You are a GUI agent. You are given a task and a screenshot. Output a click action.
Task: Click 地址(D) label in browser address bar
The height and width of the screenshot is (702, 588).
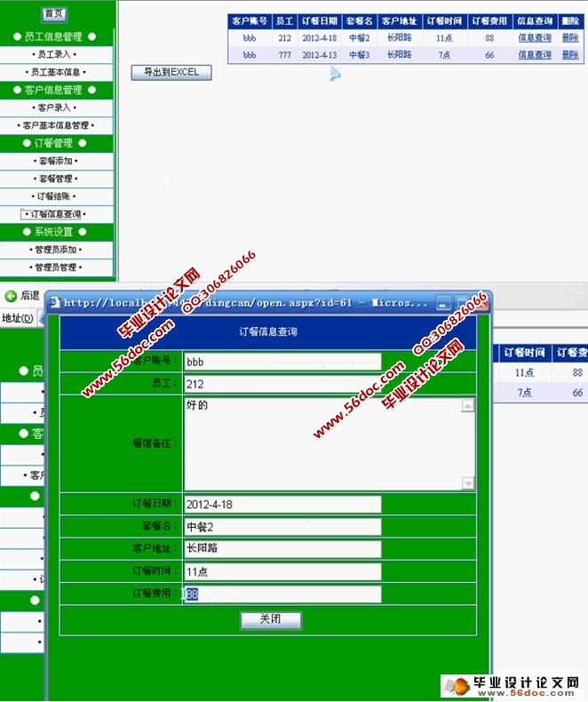(18, 318)
